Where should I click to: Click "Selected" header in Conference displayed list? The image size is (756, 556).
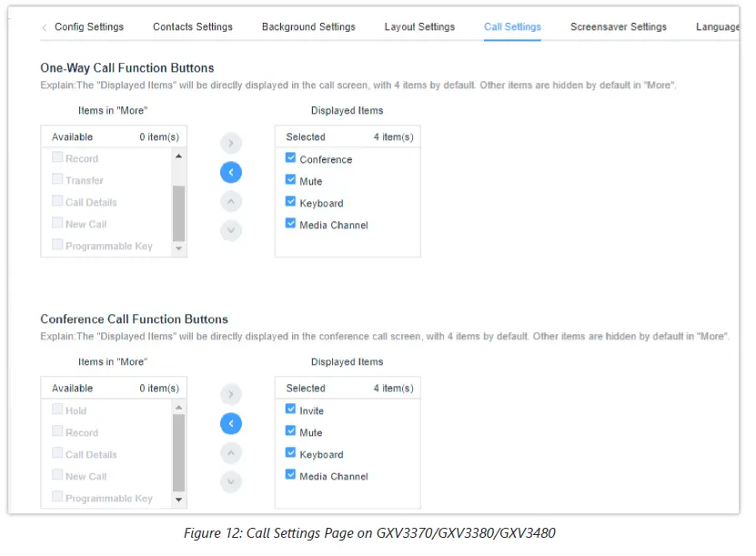tap(306, 389)
